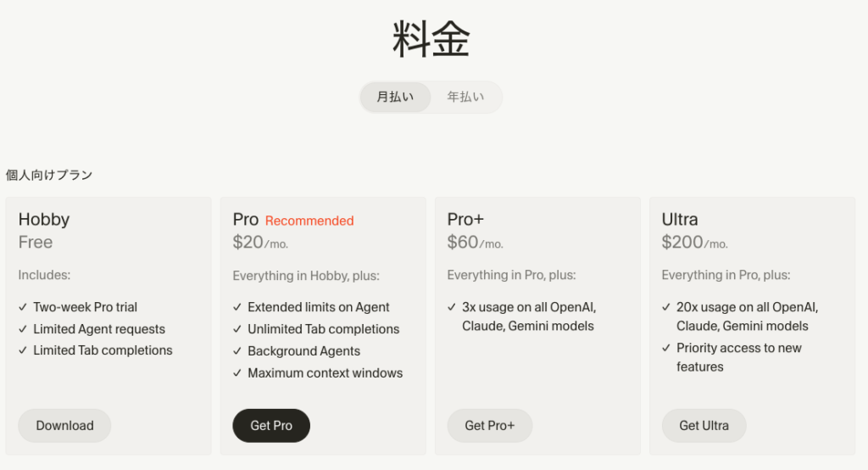
Task: Select the 月払い monthly billing option
Action: click(395, 97)
